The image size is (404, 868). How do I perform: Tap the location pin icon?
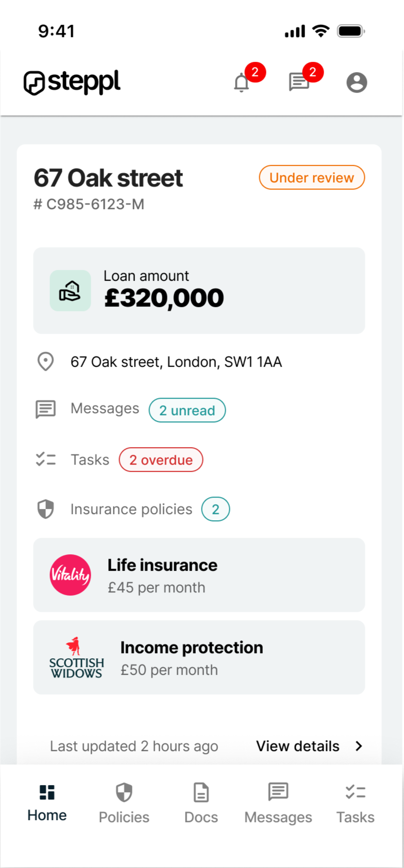[46, 362]
